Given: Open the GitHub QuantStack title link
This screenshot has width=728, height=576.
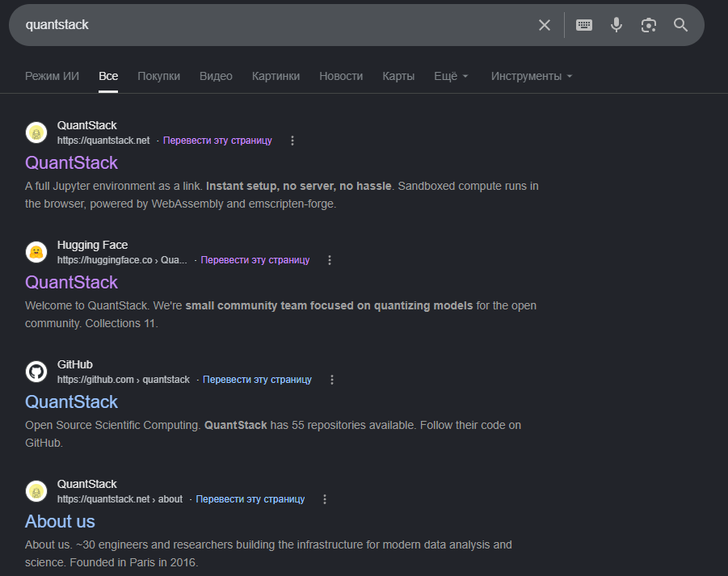Looking at the screenshot, I should coord(71,402).
